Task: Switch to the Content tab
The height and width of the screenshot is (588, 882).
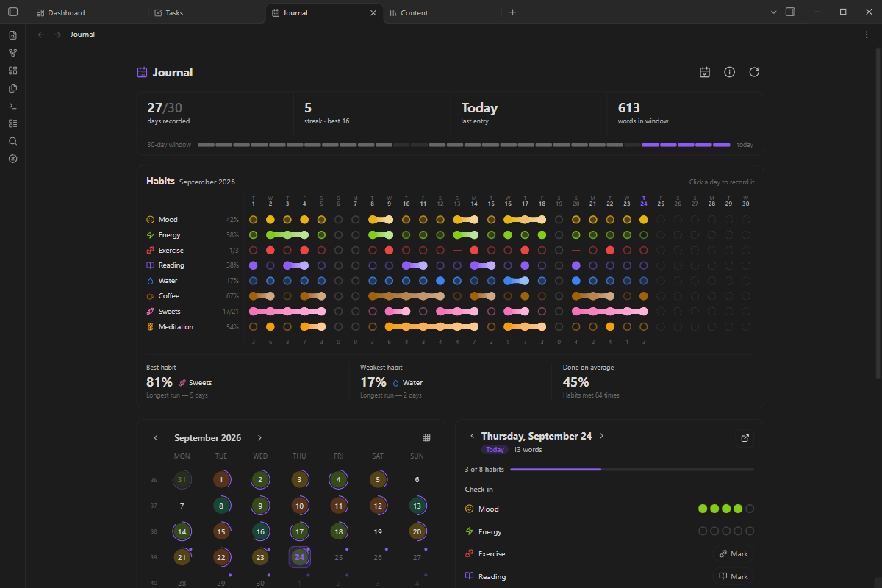Action: pyautogui.click(x=441, y=12)
